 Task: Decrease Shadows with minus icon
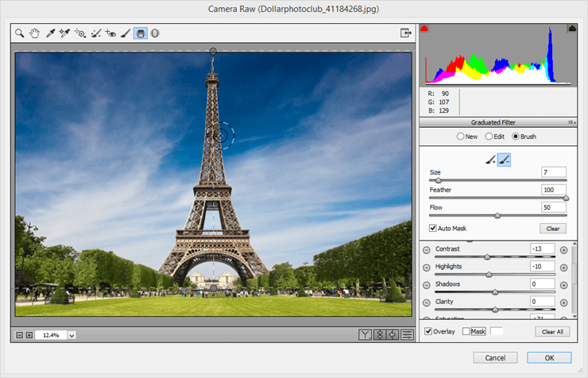point(427,285)
